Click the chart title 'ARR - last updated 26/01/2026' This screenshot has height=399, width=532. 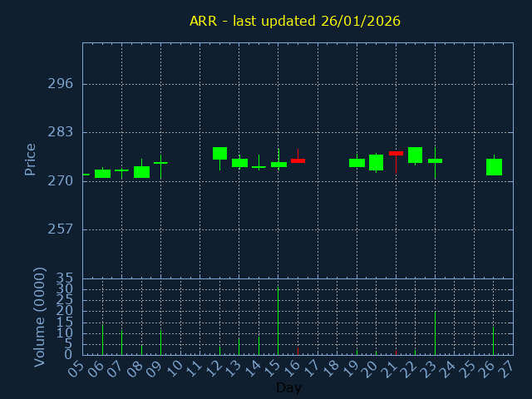295,22
